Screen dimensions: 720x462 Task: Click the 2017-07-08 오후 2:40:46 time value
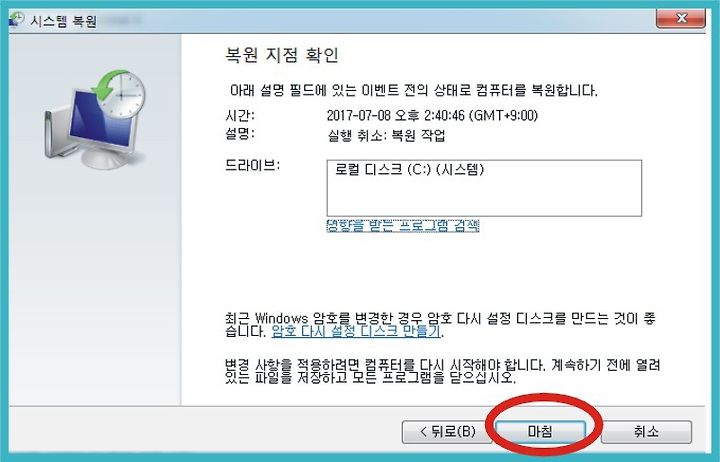[x=432, y=115]
